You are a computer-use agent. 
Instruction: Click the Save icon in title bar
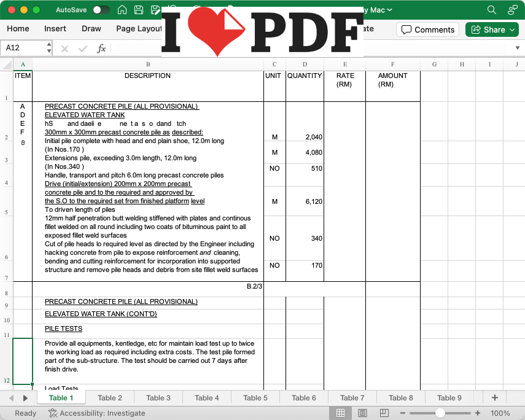point(139,10)
